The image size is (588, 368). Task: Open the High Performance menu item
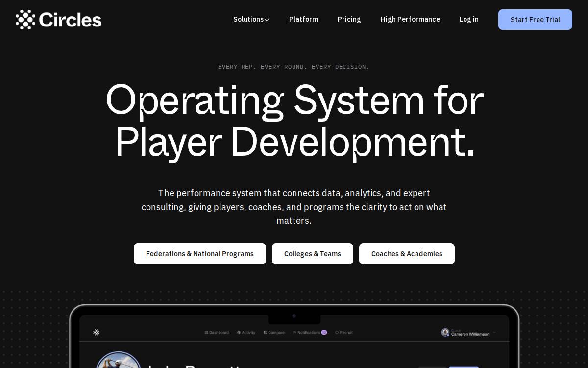(x=410, y=20)
